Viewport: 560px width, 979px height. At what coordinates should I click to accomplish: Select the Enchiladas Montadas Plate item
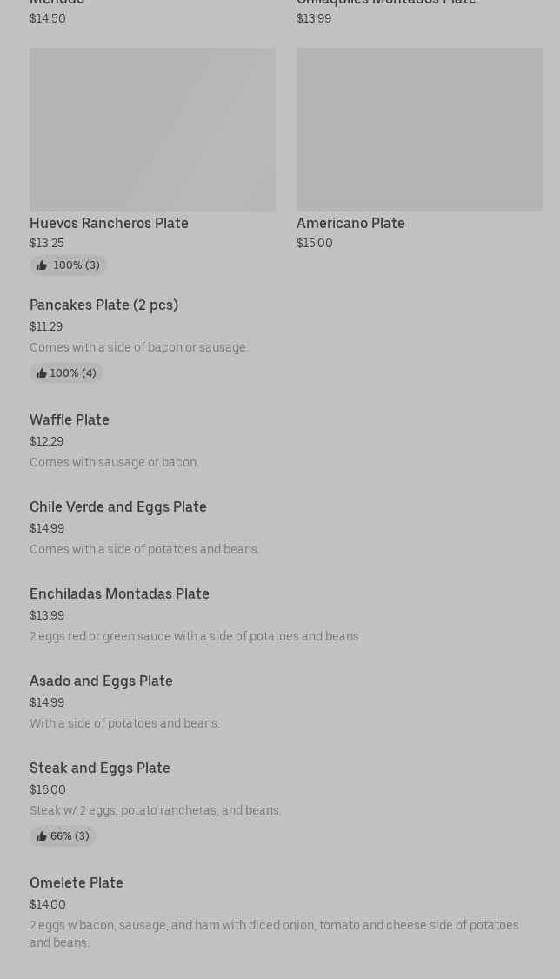(x=119, y=594)
